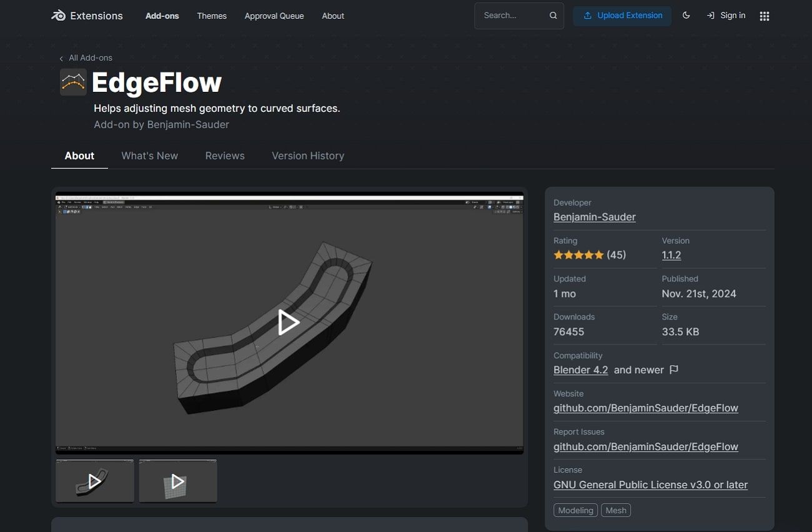Play the main preview video
This screenshot has width=812, height=532.
point(289,322)
